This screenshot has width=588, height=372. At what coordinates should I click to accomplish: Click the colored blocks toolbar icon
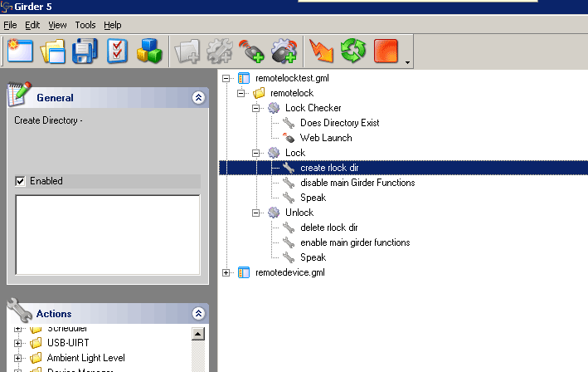(x=149, y=51)
